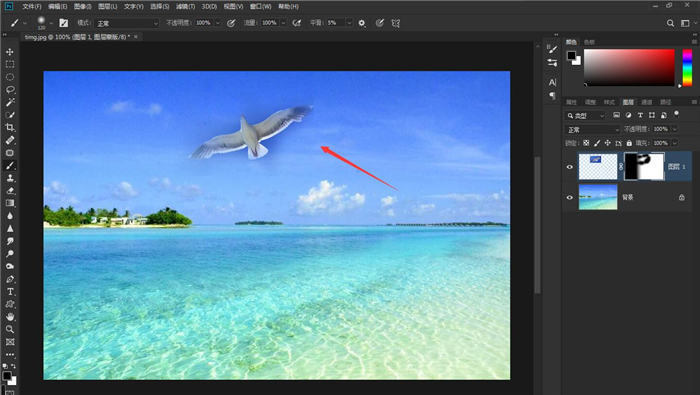Image resolution: width=700 pixels, height=395 pixels.
Task: Select the Zoom tool
Action: click(10, 329)
